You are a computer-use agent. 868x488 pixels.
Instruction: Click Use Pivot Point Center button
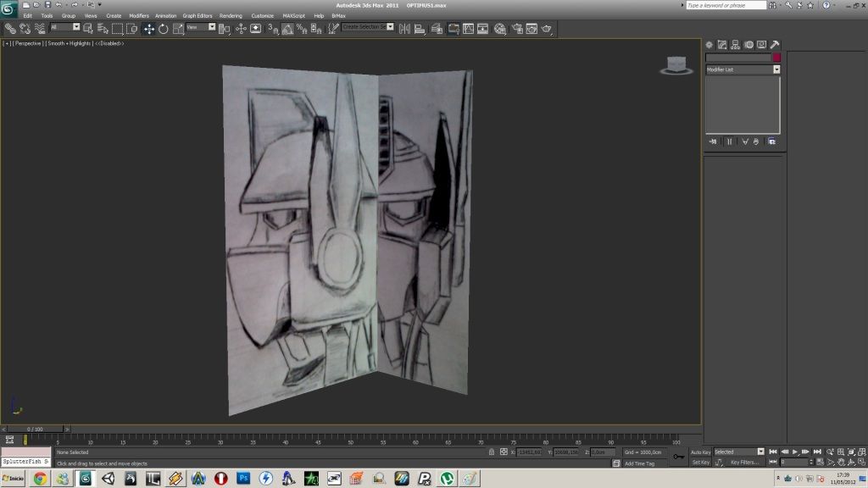(x=224, y=29)
